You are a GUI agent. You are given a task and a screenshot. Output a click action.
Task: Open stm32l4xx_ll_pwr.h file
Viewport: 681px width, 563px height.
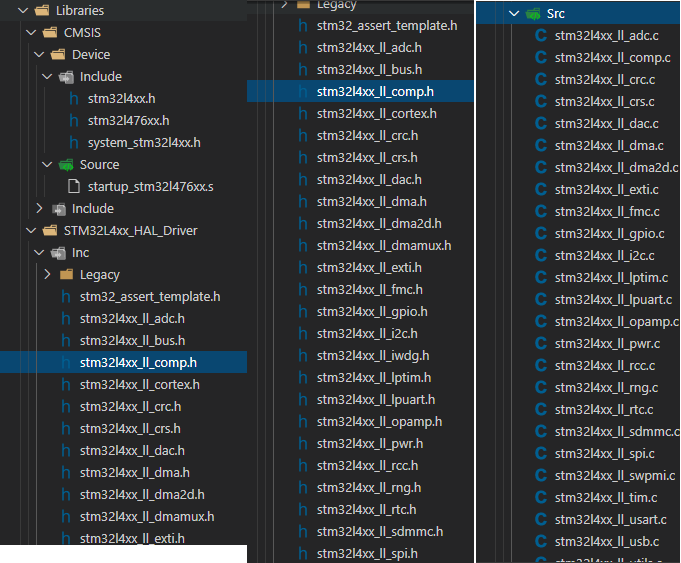[370, 444]
